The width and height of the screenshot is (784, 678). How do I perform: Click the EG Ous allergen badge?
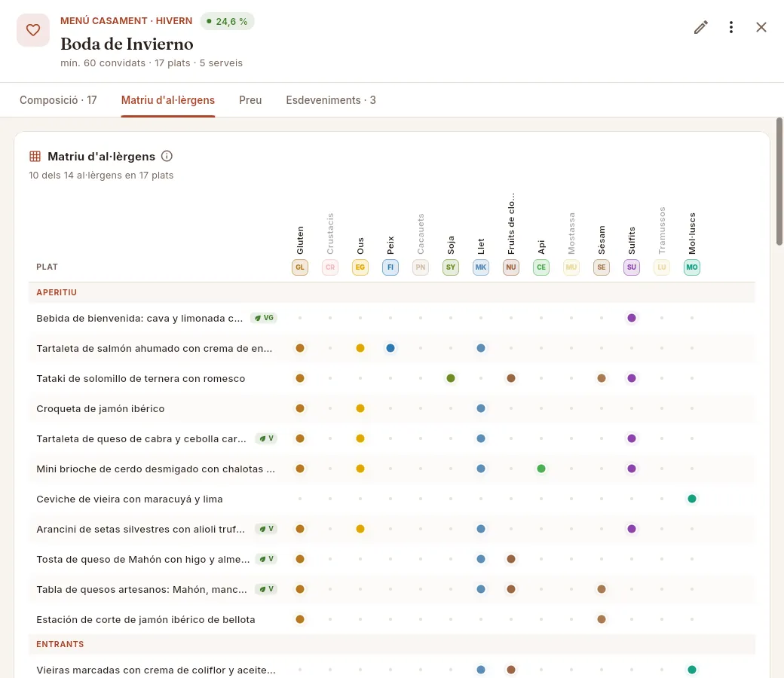360,267
